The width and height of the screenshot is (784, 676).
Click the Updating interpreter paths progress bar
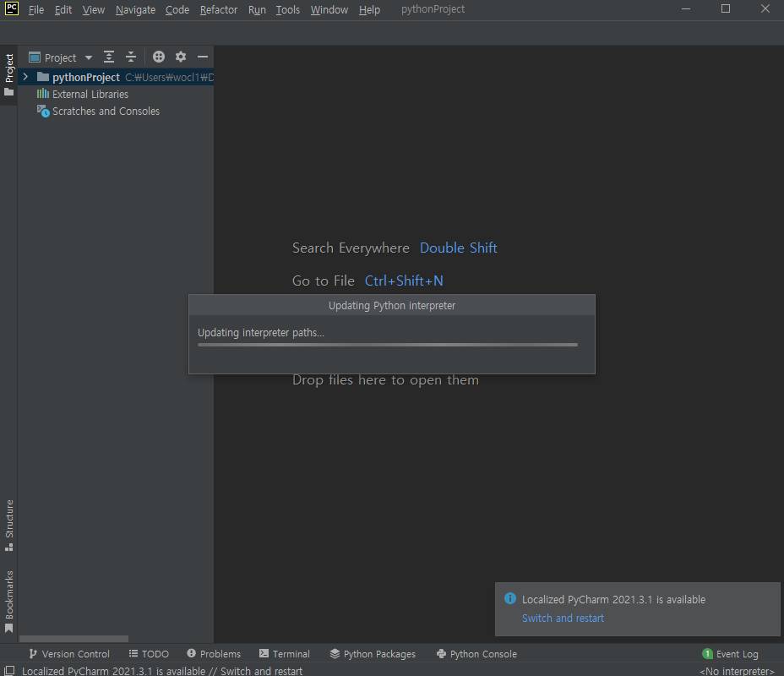point(388,345)
